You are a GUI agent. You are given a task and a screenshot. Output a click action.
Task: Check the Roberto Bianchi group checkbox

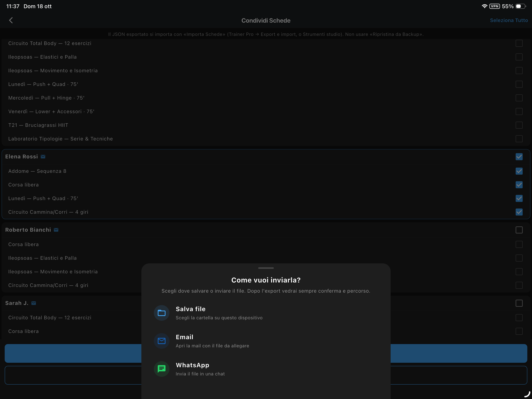click(x=519, y=230)
